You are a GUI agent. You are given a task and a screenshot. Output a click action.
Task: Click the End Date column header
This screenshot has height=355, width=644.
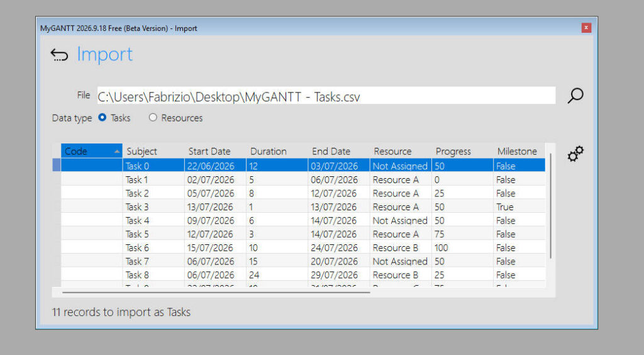[x=339, y=151]
